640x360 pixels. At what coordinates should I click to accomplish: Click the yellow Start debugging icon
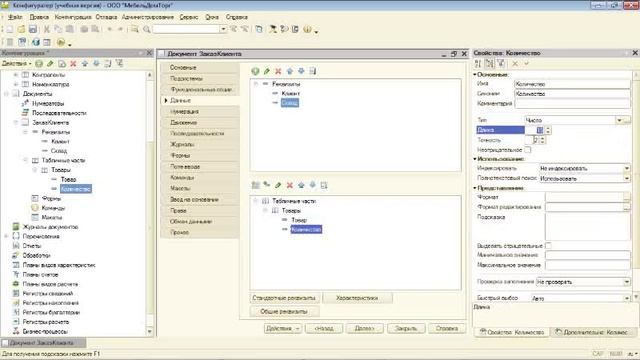[61, 42]
